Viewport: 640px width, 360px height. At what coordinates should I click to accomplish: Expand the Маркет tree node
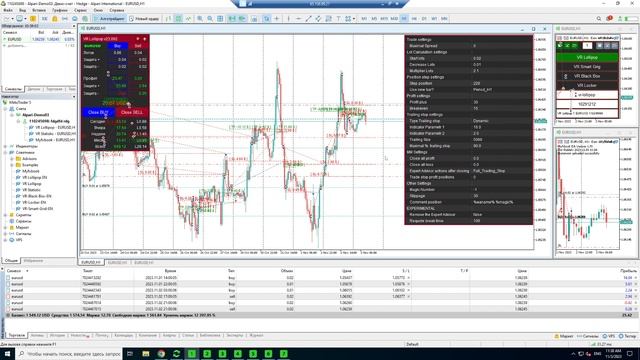(5, 227)
